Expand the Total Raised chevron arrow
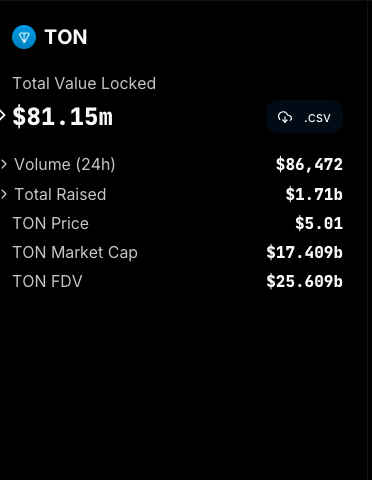The width and height of the screenshot is (372, 480). (x=4, y=194)
